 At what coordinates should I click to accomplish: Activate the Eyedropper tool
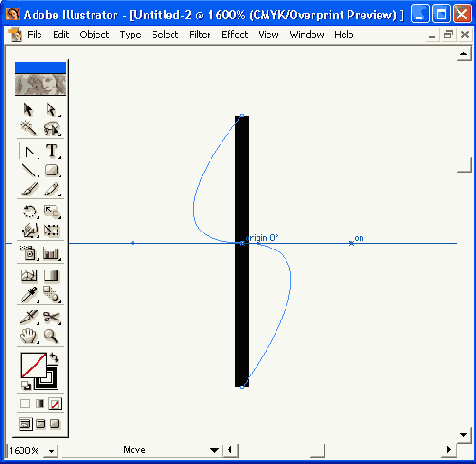pyautogui.click(x=29, y=295)
